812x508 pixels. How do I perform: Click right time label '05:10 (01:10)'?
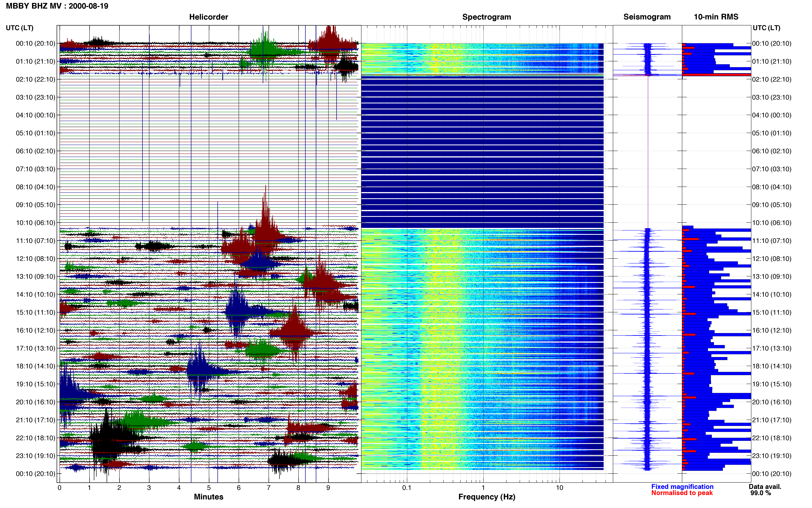(772, 133)
